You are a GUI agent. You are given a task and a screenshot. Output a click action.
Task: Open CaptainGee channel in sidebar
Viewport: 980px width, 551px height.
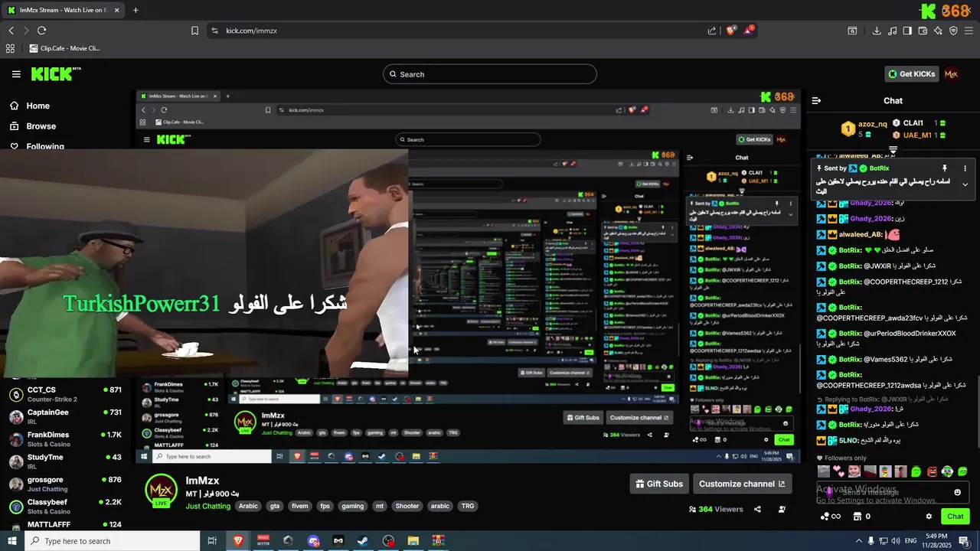66,416
